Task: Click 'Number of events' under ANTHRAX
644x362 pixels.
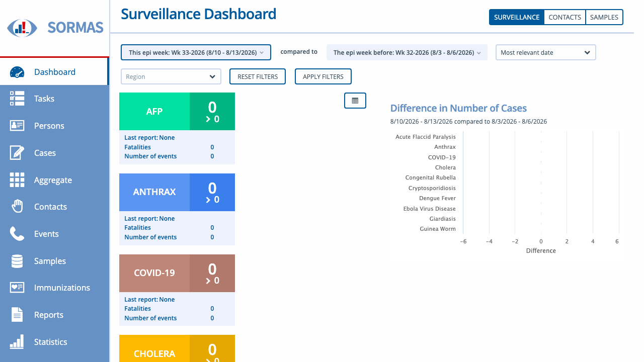Action: click(150, 237)
